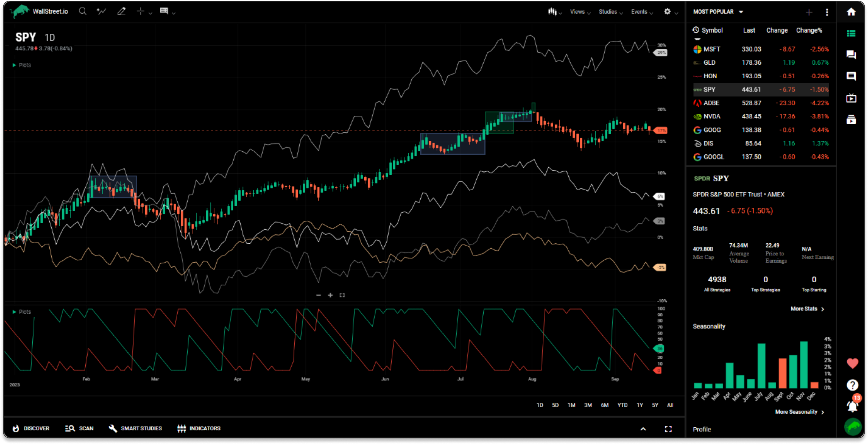
Task: Click the 1D chart interval label
Action: click(x=50, y=37)
